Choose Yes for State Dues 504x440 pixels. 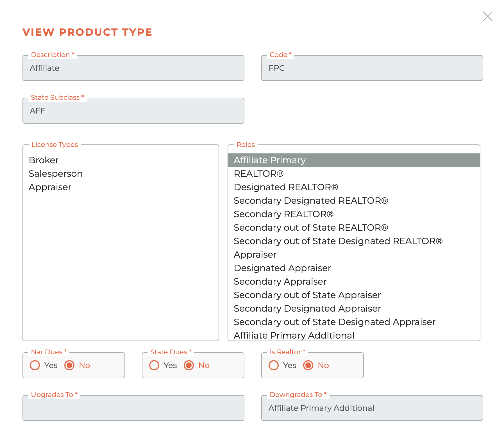click(x=155, y=365)
